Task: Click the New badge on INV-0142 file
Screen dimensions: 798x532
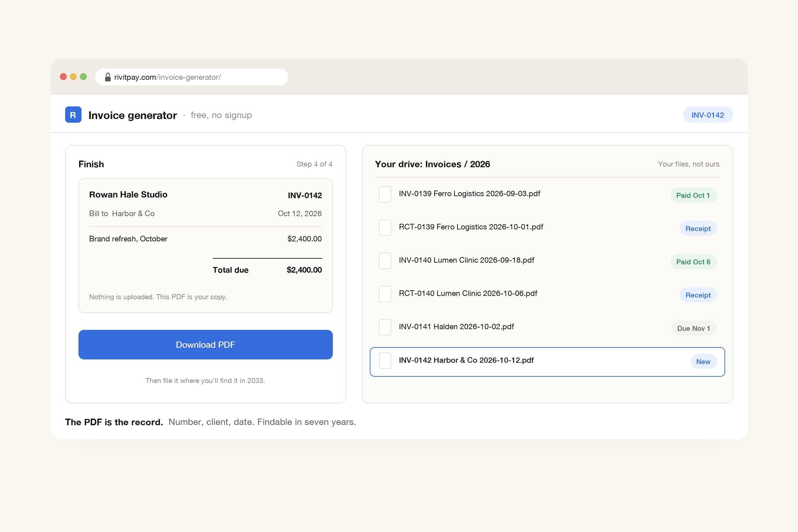Action: (703, 361)
